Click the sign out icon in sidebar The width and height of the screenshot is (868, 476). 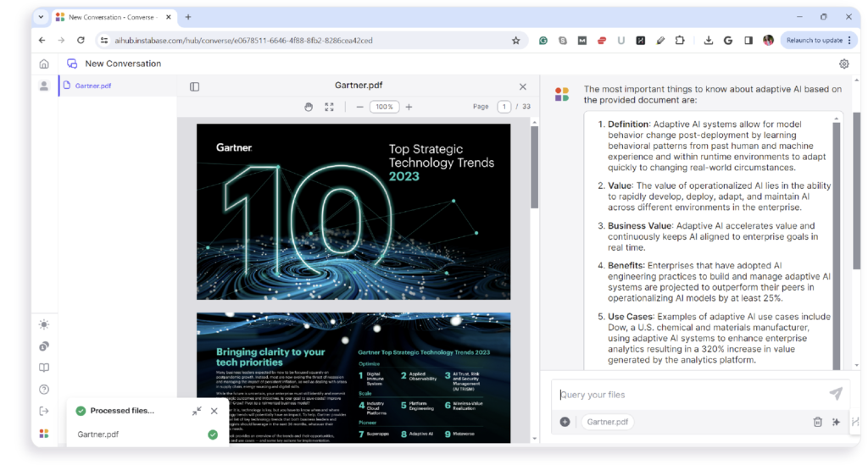pos(44,412)
